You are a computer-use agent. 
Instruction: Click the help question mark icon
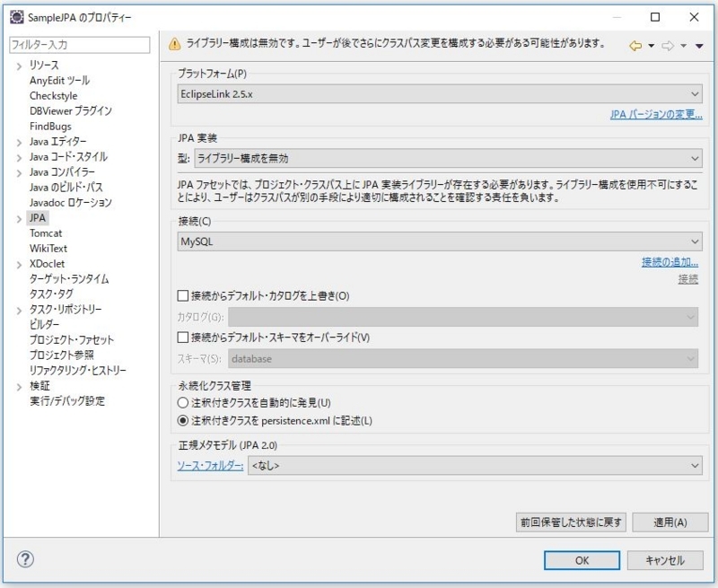click(25, 559)
